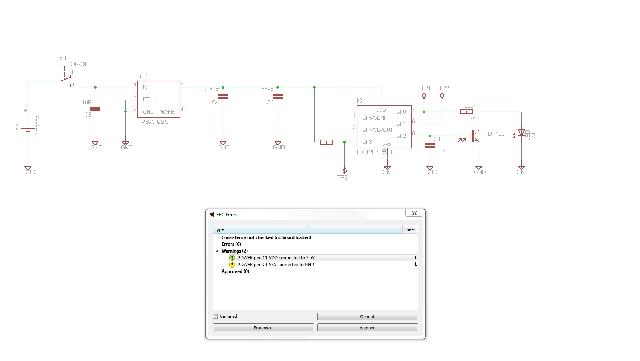Viewport: 640px width, 361px height.
Task: Click the Processed button
Action: [263, 328]
